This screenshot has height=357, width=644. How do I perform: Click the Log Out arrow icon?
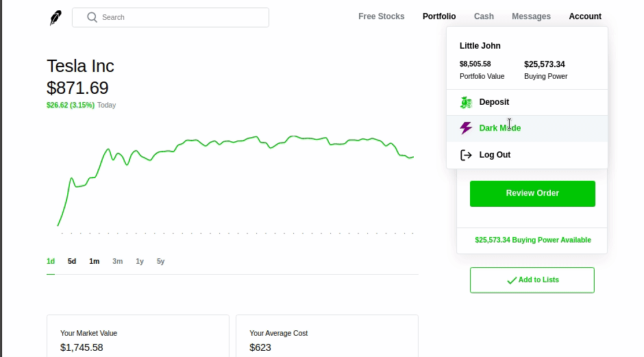point(466,155)
